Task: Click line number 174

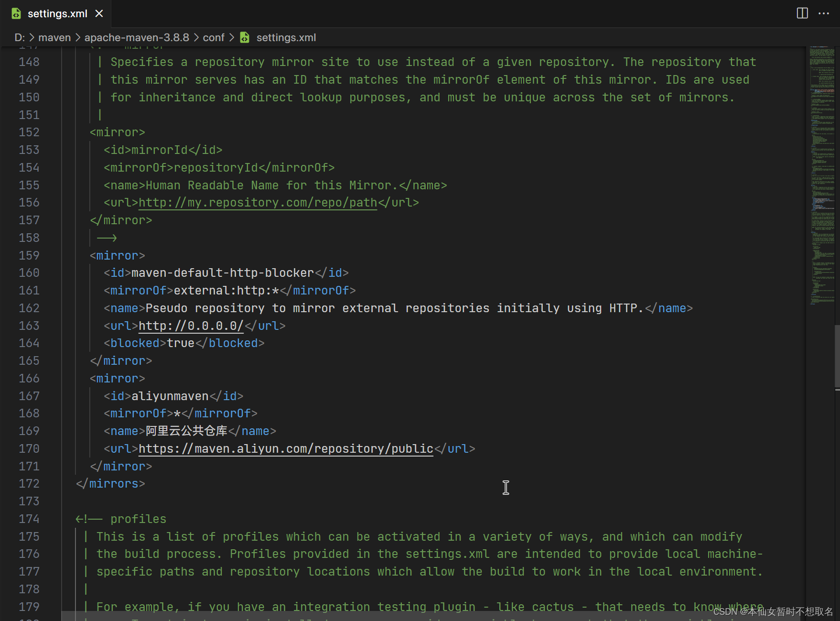Action: click(x=29, y=519)
